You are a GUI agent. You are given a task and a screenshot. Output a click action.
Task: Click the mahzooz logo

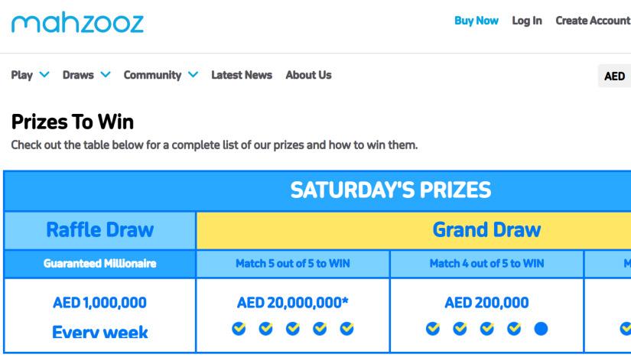tap(76, 24)
